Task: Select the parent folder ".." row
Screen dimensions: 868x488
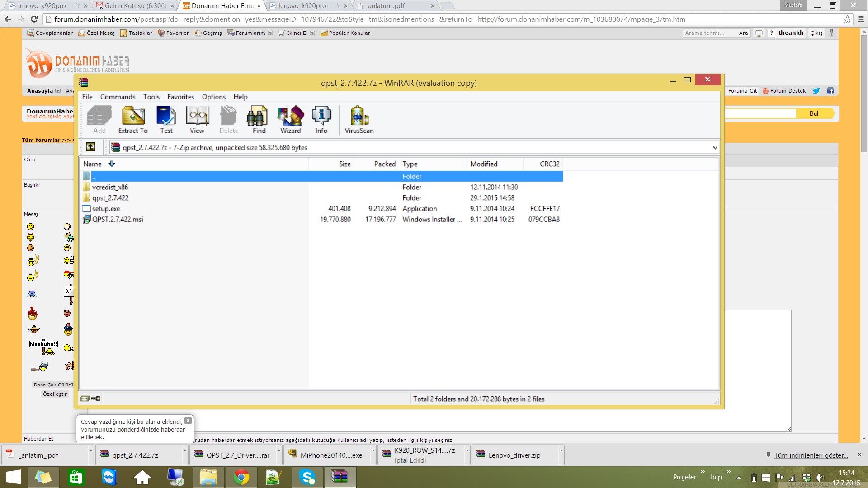Action: click(322, 176)
